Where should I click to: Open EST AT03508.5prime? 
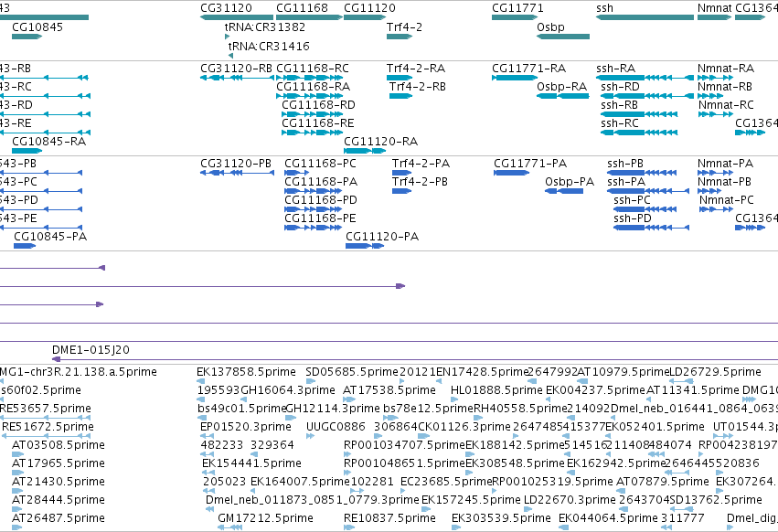coord(59,446)
